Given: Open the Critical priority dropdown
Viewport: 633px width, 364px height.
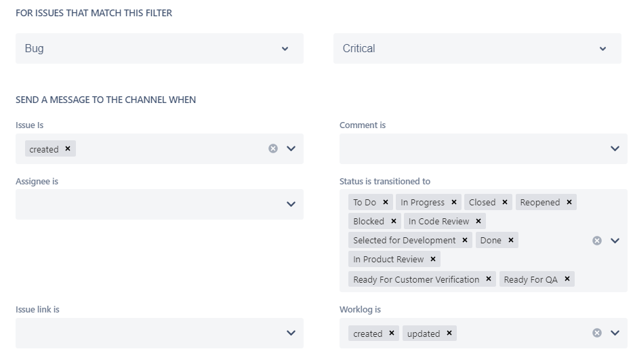Looking at the screenshot, I should tap(477, 48).
